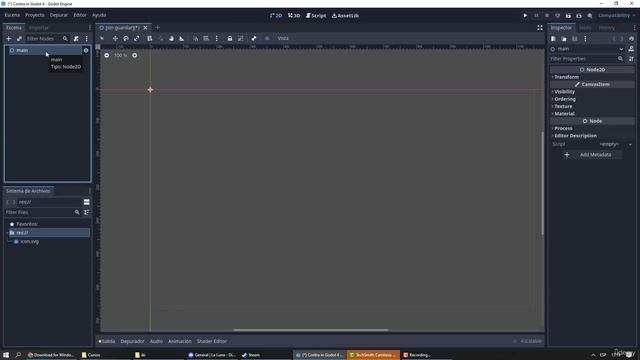Toggle visibility of the main node
Viewport: 640px width, 360px height.
point(86,50)
